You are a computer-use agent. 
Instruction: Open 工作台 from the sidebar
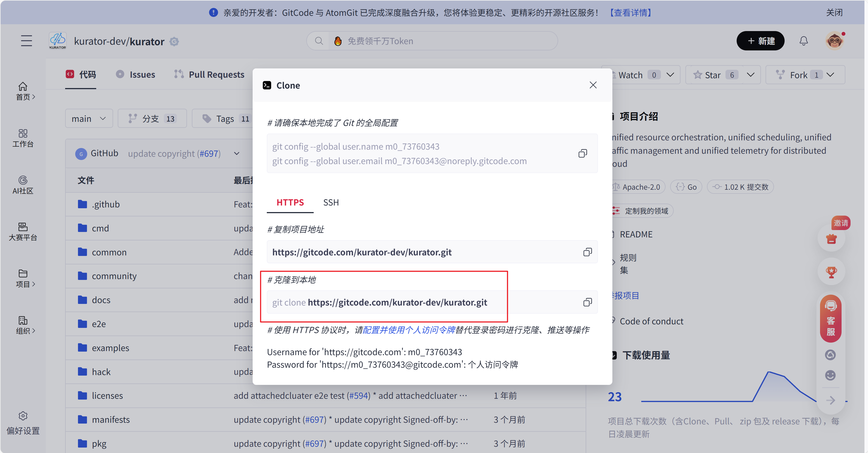click(x=23, y=138)
